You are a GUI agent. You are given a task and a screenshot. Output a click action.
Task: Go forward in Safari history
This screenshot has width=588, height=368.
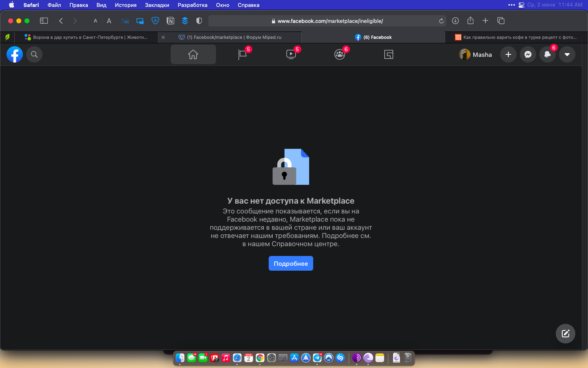pyautogui.click(x=75, y=21)
